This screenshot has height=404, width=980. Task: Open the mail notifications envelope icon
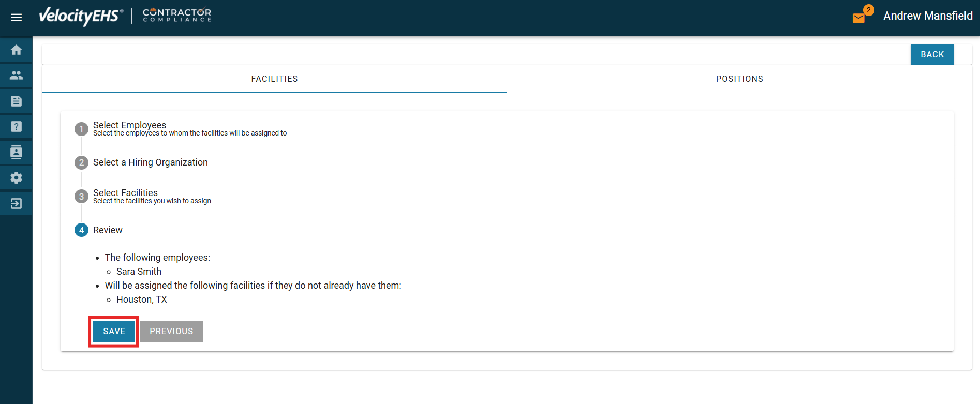click(858, 18)
